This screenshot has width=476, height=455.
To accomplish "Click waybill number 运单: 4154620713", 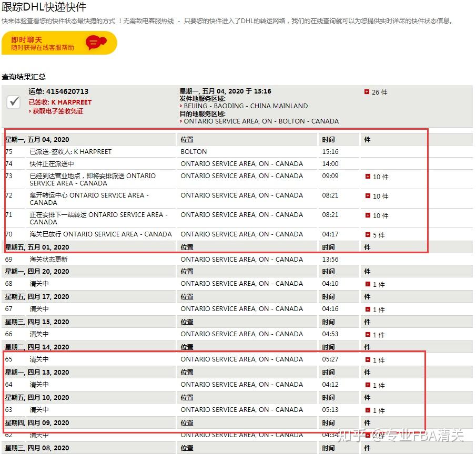I will 58,91.
